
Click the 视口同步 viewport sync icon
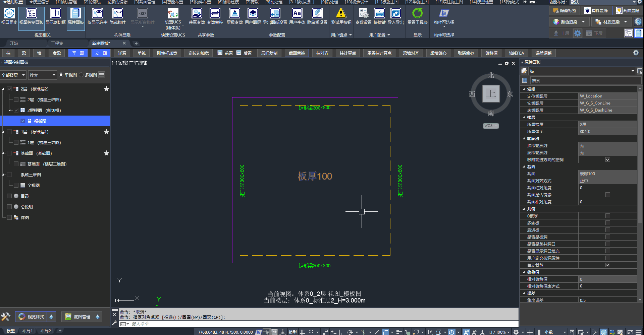[x=9, y=14]
